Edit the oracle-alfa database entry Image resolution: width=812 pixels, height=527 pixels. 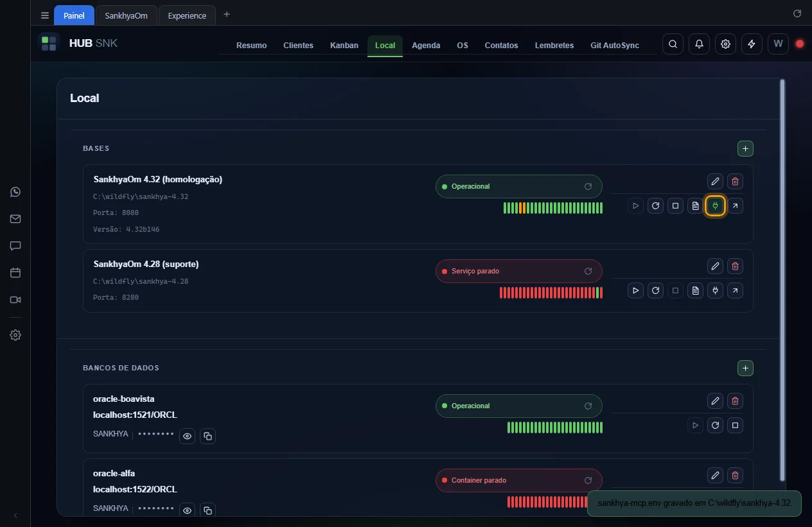[715, 476]
